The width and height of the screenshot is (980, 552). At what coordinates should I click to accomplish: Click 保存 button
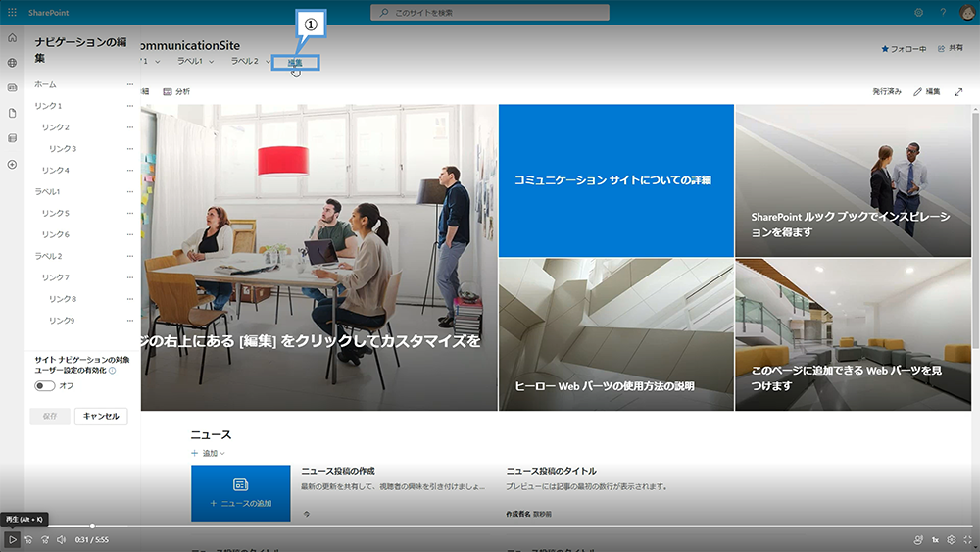50,417
